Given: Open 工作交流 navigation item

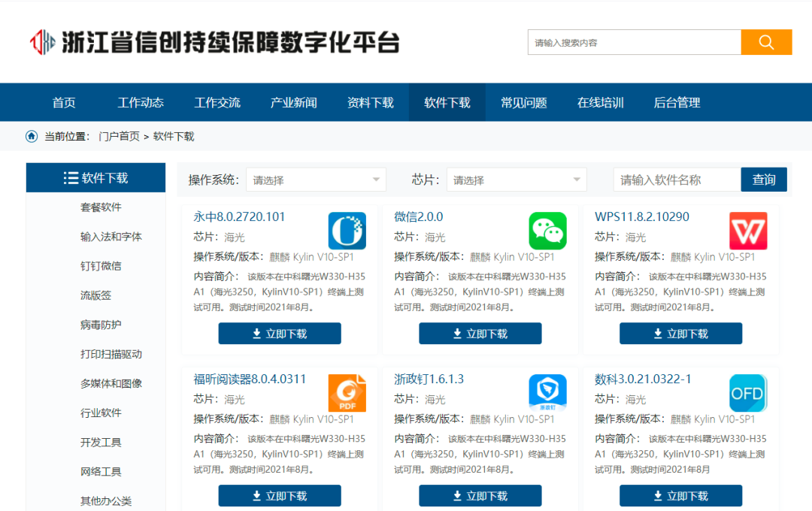Looking at the screenshot, I should [x=217, y=102].
